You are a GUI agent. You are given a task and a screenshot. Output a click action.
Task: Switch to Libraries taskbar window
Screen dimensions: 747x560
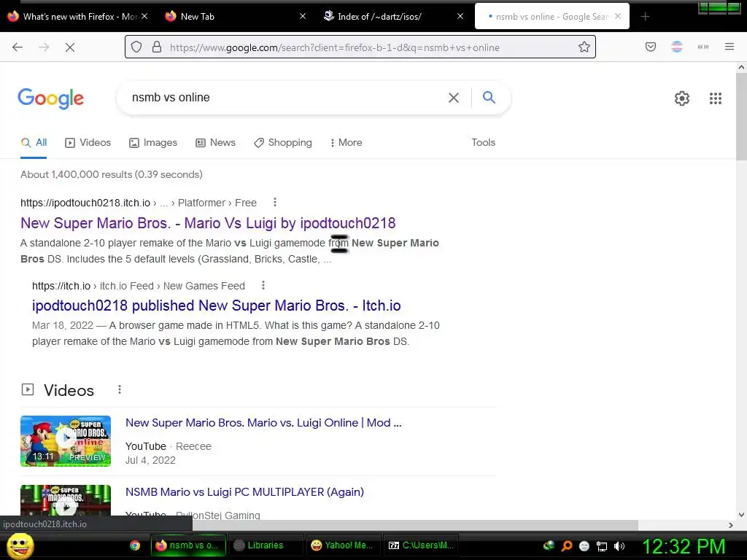click(x=266, y=545)
